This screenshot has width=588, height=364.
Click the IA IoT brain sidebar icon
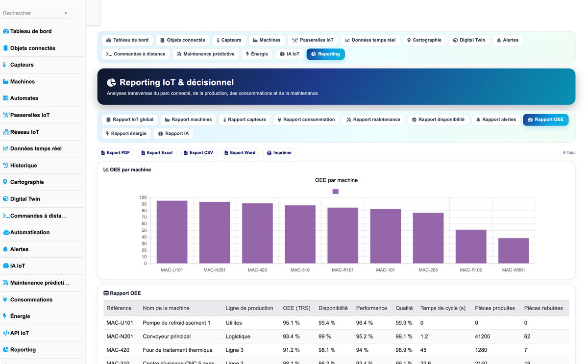pos(6,266)
